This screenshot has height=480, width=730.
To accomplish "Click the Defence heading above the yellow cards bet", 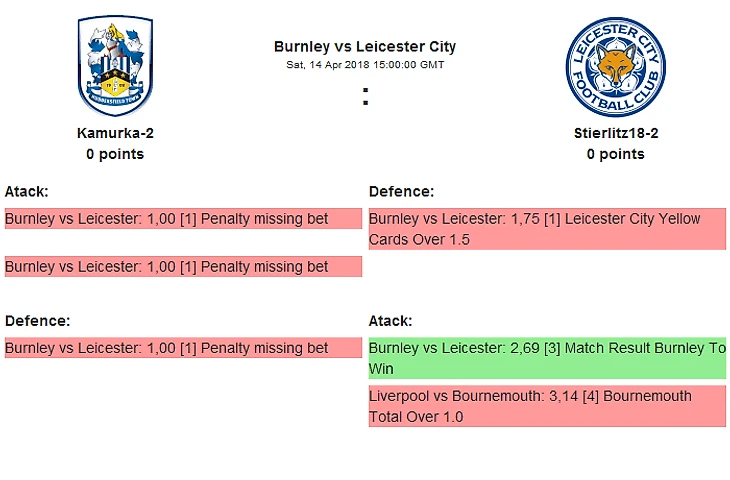I will 401,191.
